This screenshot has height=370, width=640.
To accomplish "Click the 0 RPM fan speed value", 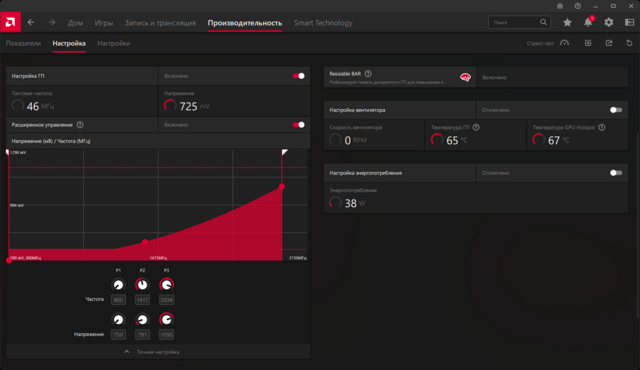I will point(348,140).
